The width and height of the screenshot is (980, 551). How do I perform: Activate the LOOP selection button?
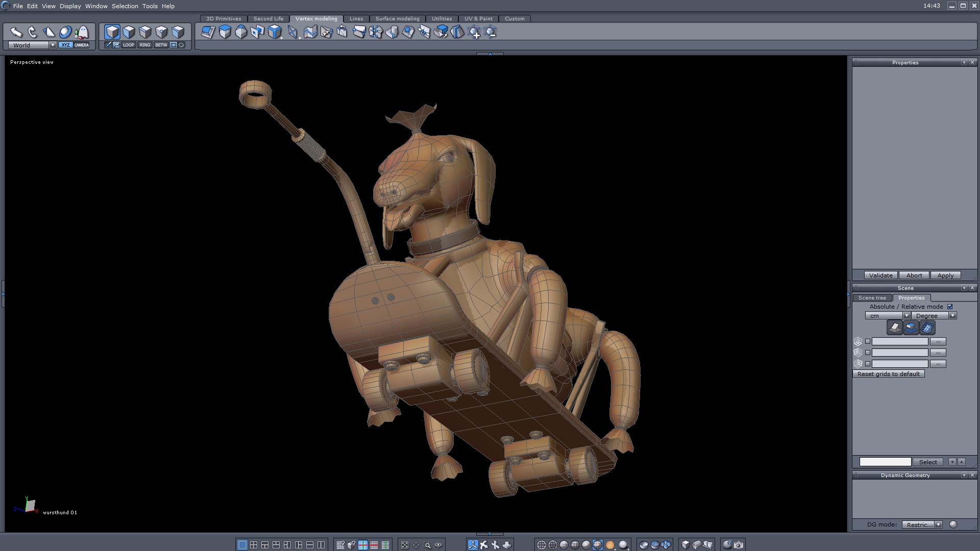(x=128, y=45)
